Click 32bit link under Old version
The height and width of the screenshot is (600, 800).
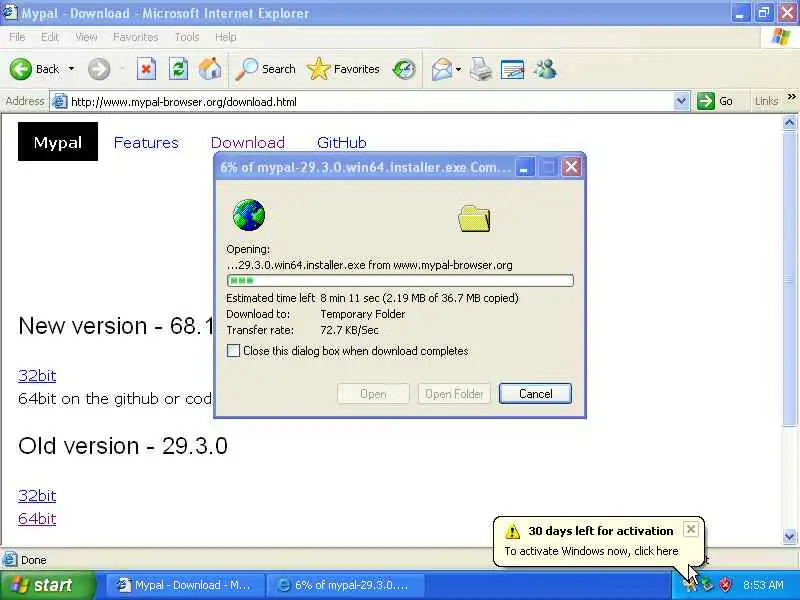tap(37, 495)
